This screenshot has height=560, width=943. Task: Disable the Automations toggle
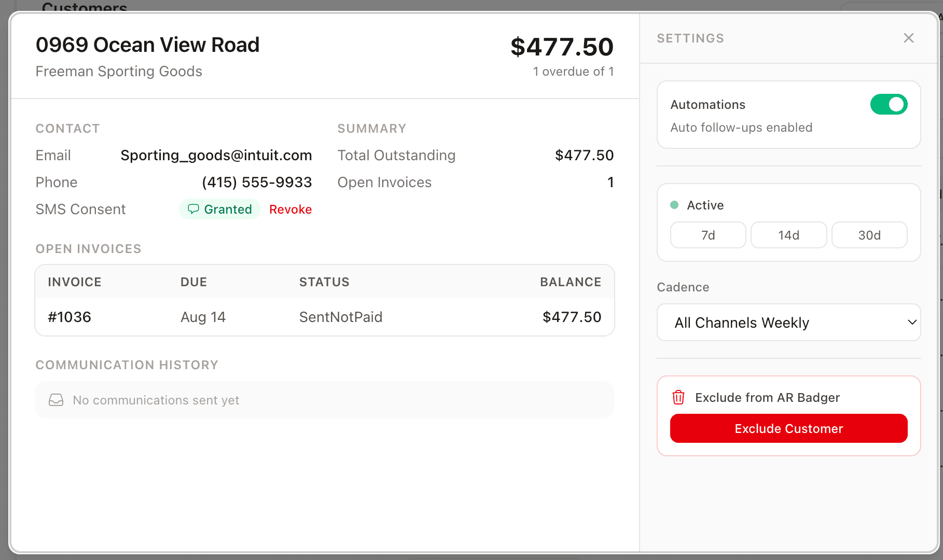coord(889,104)
